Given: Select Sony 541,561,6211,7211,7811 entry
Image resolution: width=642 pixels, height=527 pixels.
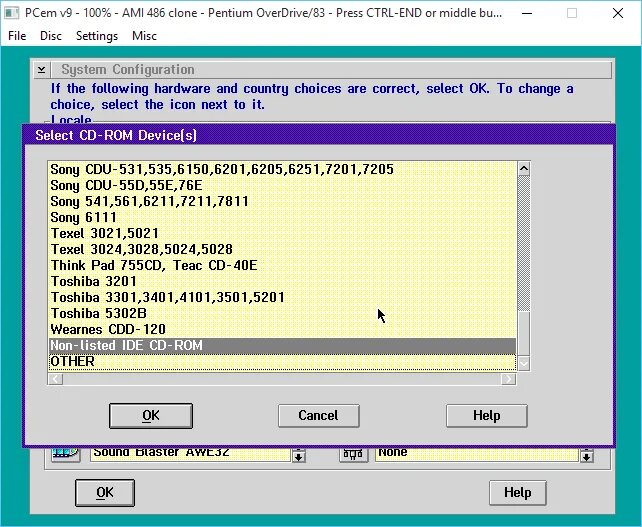Looking at the screenshot, I should pyautogui.click(x=282, y=201).
